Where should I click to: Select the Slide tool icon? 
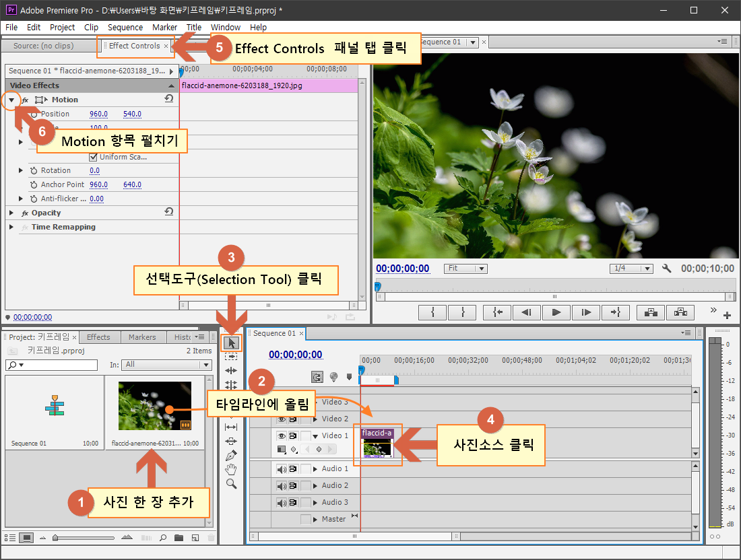coord(231,442)
